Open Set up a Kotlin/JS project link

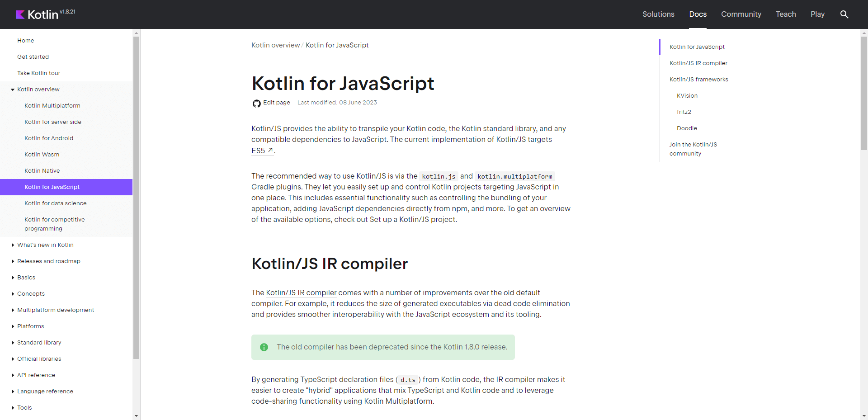[412, 219]
